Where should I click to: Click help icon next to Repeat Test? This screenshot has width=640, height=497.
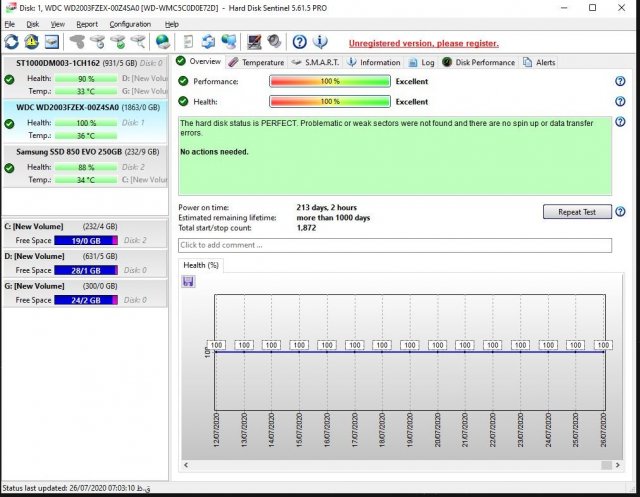point(620,212)
